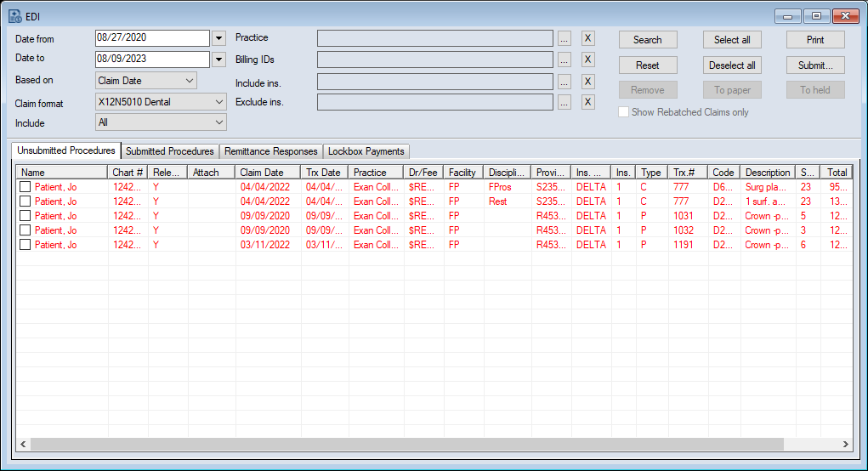
Task: Clear Include ins. field with X
Action: tap(587, 82)
